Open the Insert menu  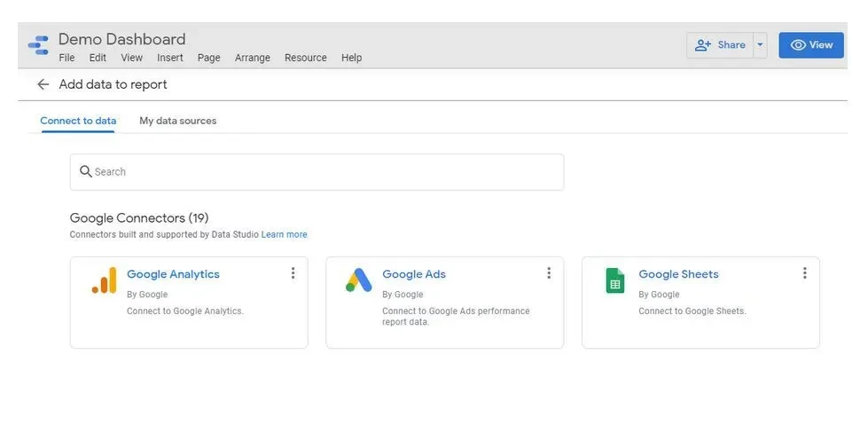pyautogui.click(x=170, y=58)
